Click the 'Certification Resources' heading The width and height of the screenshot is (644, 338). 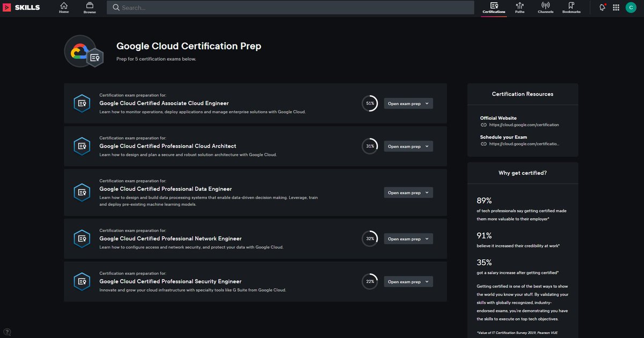pos(523,94)
